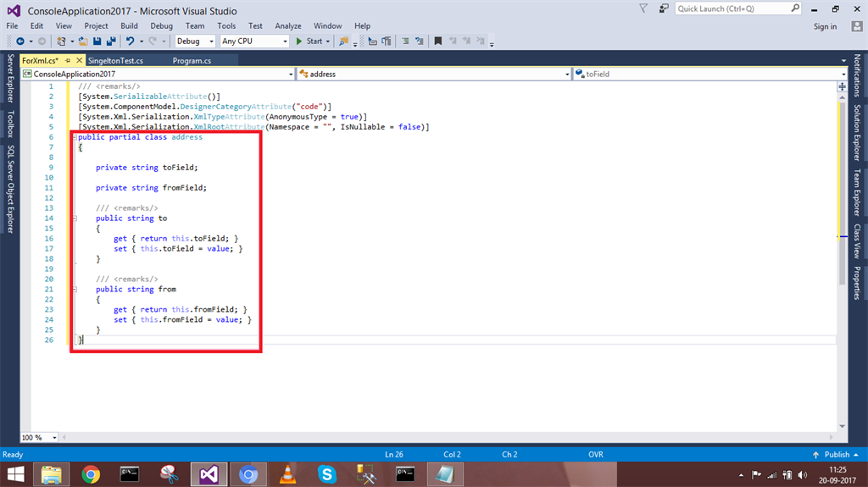Close the ForXml.cs tab
Viewport: 868px width, 487px height.
(x=79, y=60)
